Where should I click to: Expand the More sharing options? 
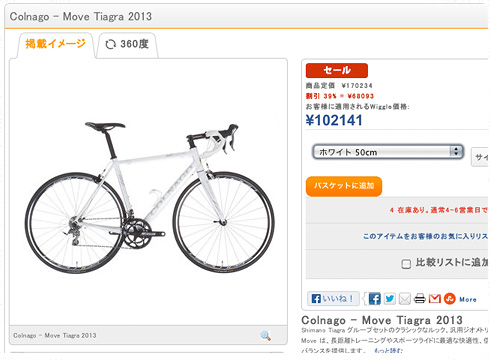point(468,299)
